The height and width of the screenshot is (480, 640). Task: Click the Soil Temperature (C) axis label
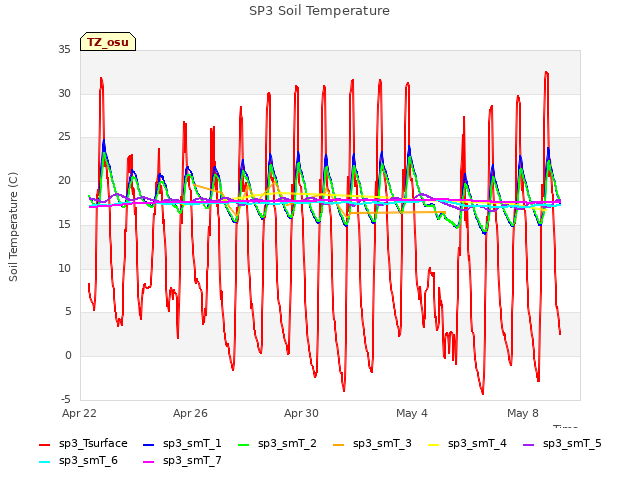pos(13,227)
